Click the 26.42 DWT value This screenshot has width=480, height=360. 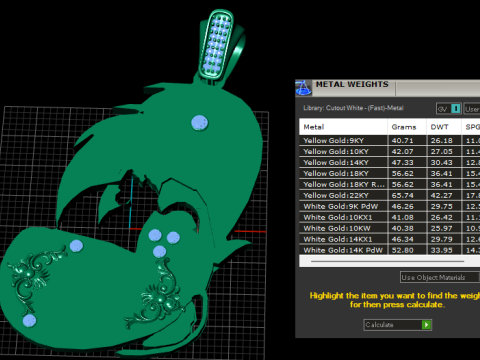[441, 218]
